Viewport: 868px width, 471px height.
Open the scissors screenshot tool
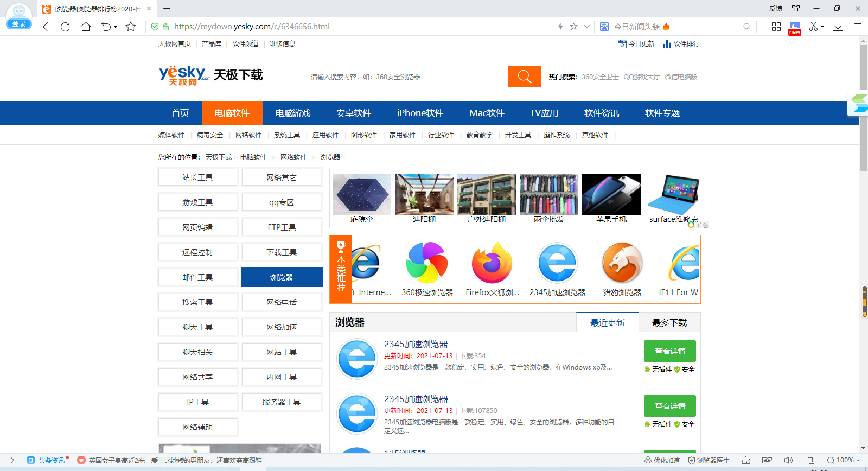[x=813, y=27]
